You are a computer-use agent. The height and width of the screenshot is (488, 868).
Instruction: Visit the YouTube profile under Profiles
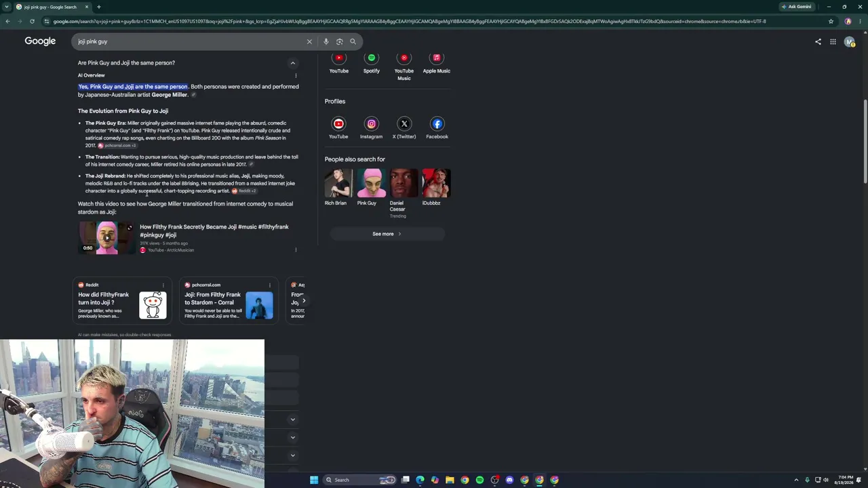[338, 127]
